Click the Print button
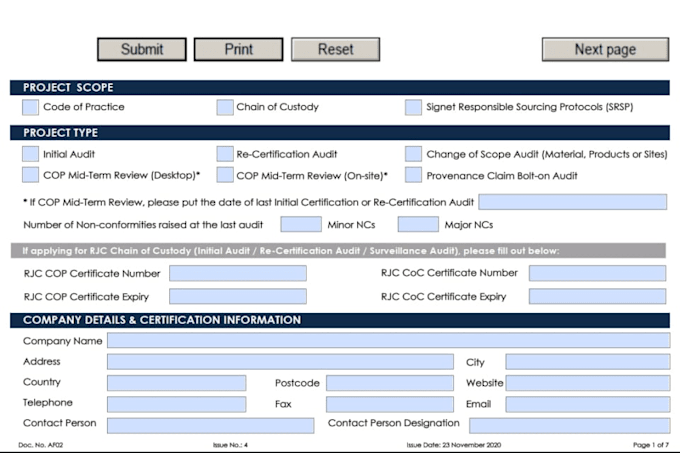 [x=239, y=49]
